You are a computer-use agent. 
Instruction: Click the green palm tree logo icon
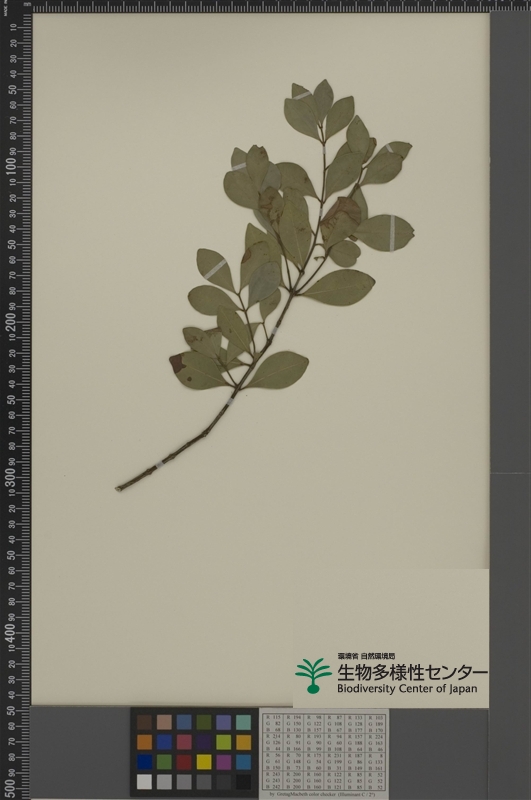tap(313, 676)
